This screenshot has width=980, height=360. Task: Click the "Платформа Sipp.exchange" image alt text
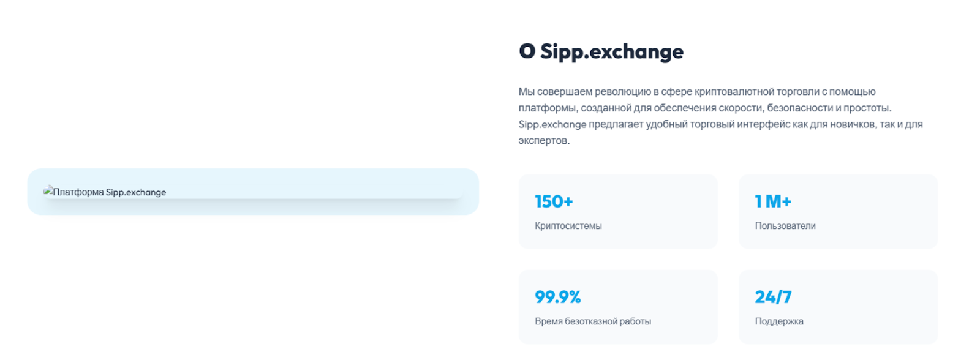110,192
